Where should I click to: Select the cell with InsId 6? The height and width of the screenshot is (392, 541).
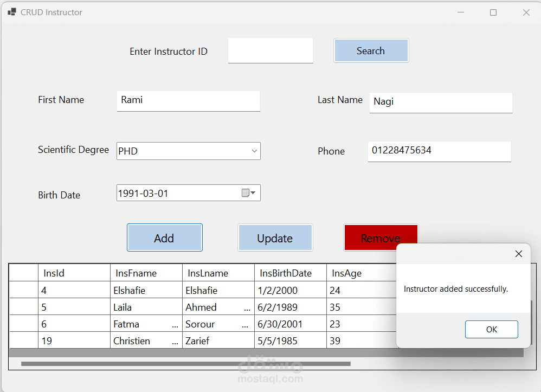74,324
